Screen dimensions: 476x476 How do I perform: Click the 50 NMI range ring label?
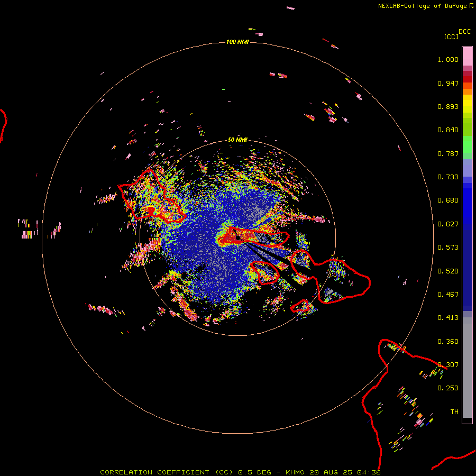pyautogui.click(x=237, y=140)
